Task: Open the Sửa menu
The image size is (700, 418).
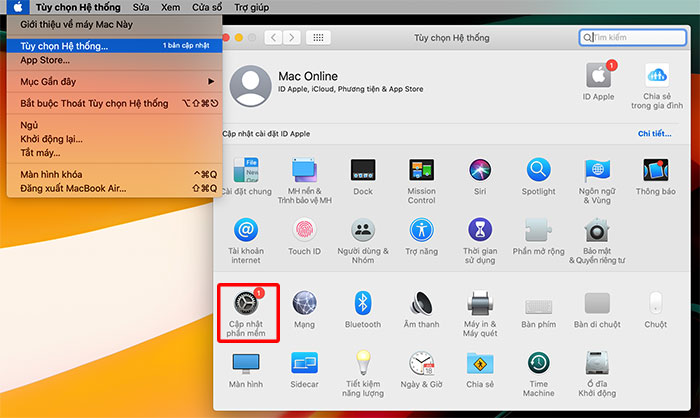Action: click(141, 7)
